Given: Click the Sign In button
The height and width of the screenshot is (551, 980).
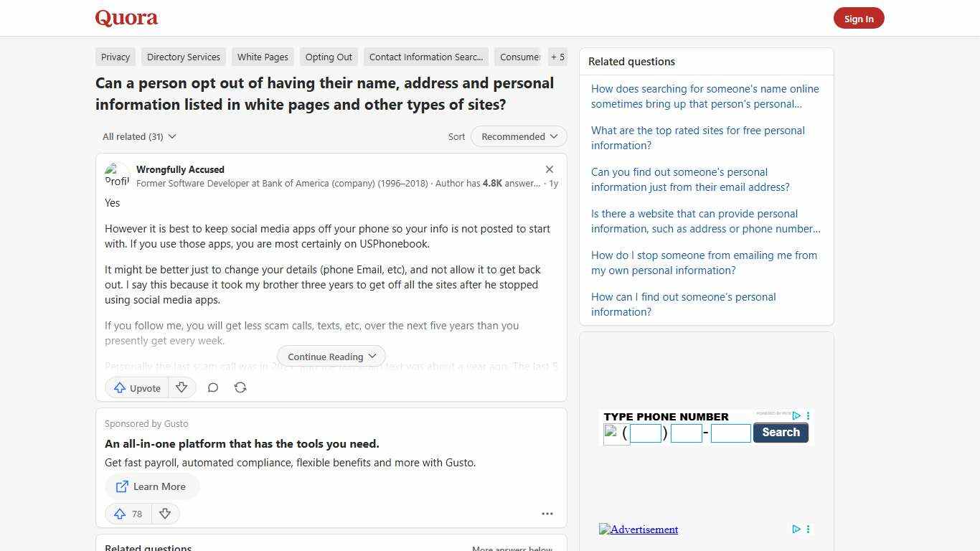Looking at the screenshot, I should point(859,18).
